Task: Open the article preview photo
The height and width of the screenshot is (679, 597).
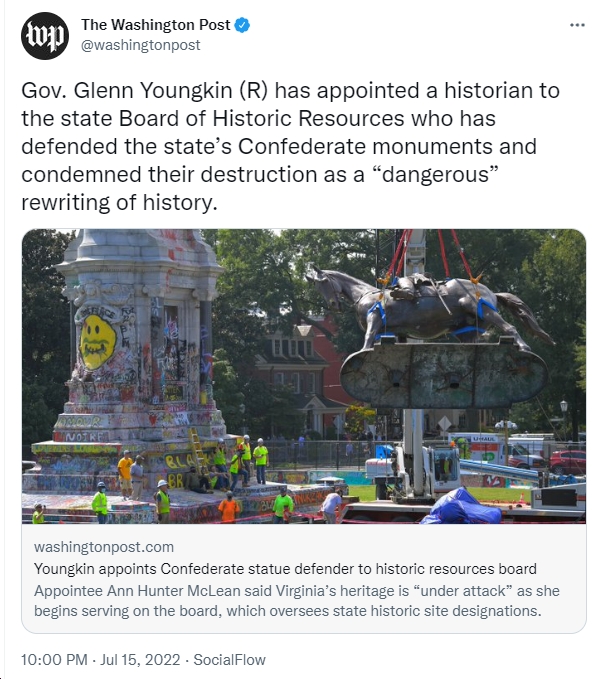Action: coord(304,376)
